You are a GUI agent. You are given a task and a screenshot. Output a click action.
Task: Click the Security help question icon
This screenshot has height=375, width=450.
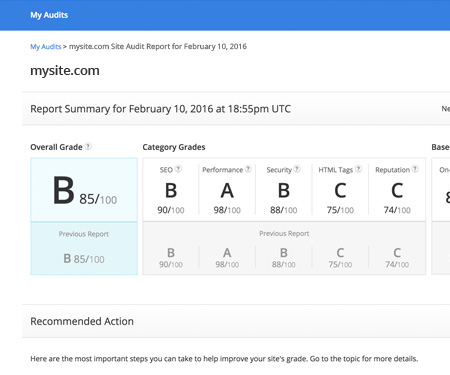[297, 169]
